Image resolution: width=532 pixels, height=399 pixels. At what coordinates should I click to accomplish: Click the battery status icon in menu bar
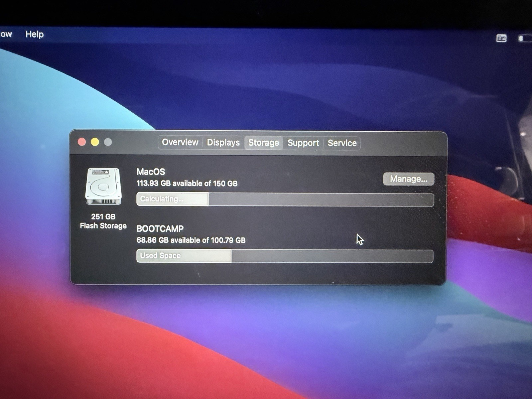(525, 39)
